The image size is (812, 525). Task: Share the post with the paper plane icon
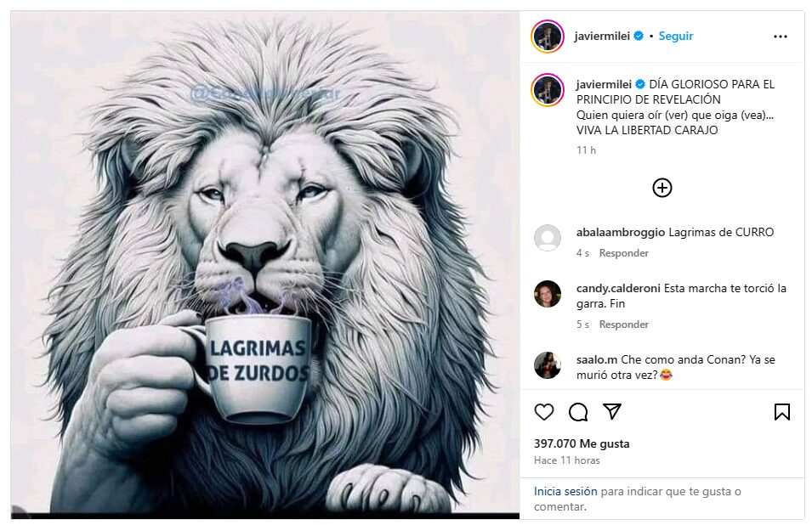click(612, 411)
